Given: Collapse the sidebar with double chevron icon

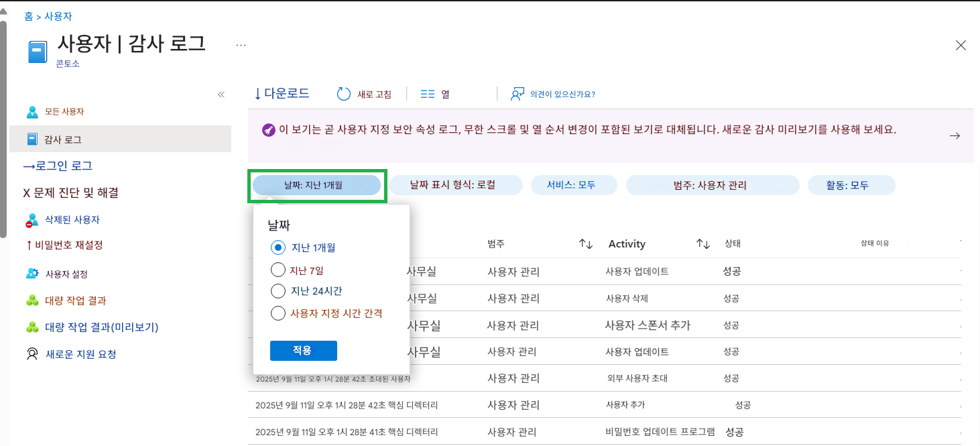Looking at the screenshot, I should [221, 95].
